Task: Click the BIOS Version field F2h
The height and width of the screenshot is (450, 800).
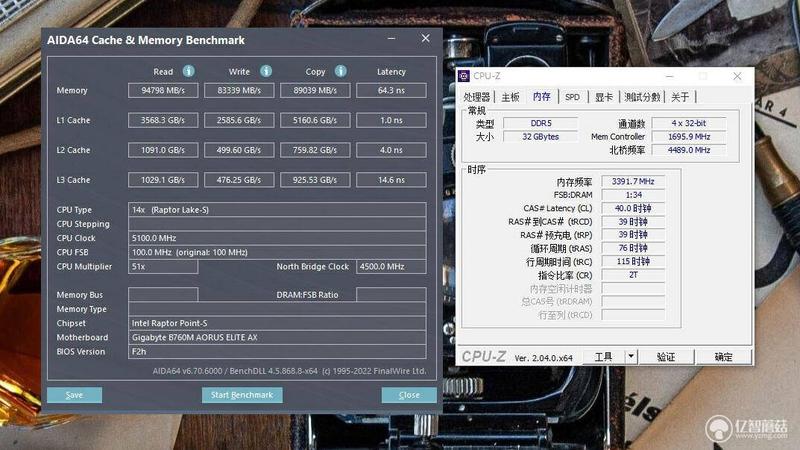Action: [x=277, y=352]
